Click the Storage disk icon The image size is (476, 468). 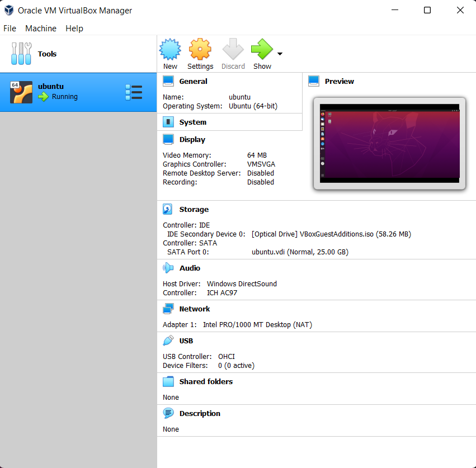(x=168, y=210)
